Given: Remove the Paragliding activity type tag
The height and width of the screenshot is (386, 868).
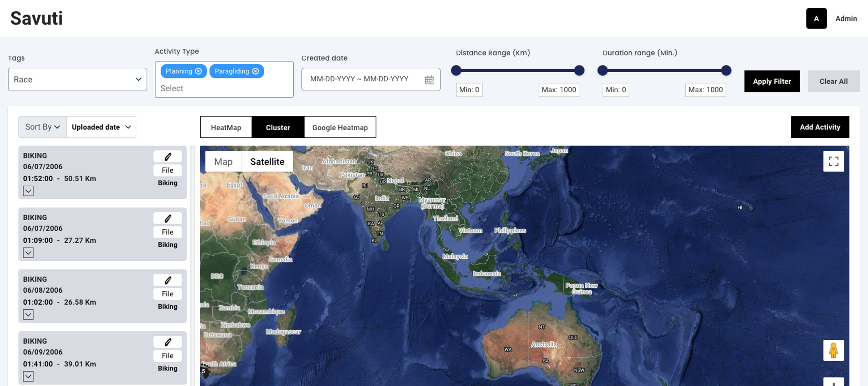Looking at the screenshot, I should (x=255, y=71).
